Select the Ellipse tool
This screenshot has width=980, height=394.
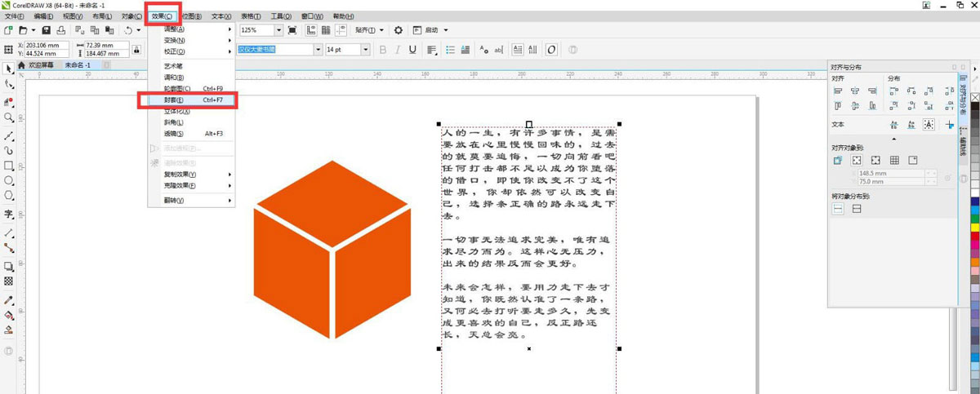[x=9, y=180]
